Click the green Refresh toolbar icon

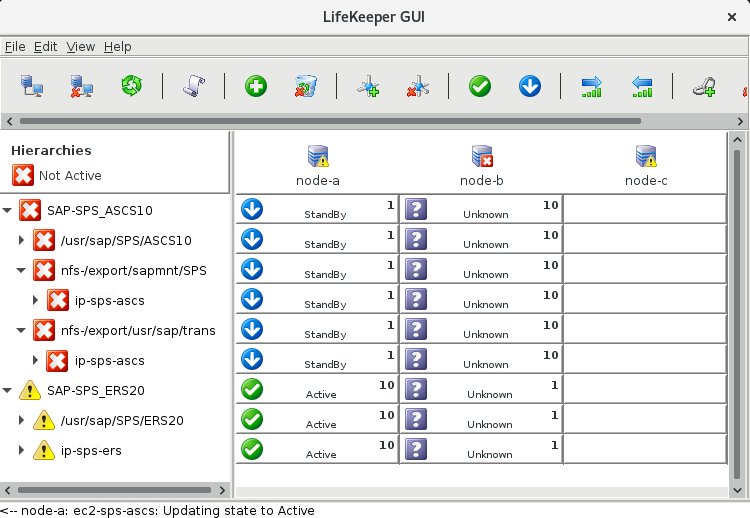coord(132,86)
